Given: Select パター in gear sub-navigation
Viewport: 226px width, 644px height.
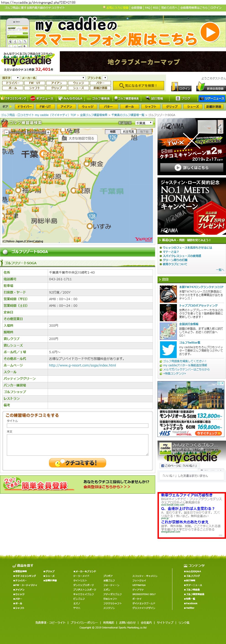Looking at the screenshot, I should pyautogui.click(x=108, y=107).
